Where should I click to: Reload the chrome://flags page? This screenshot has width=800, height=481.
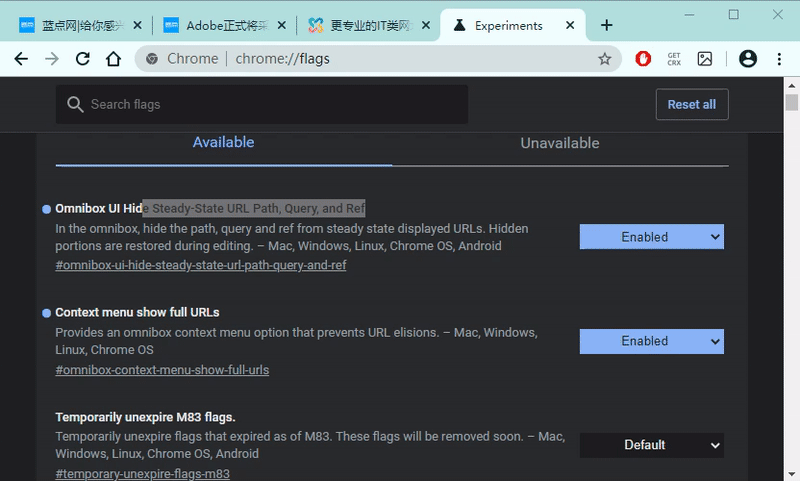pos(83,59)
